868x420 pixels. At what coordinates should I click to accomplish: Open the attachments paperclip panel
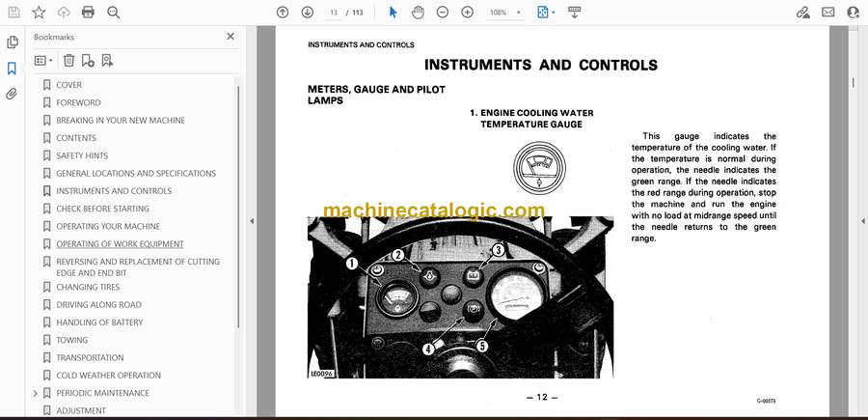click(x=12, y=94)
